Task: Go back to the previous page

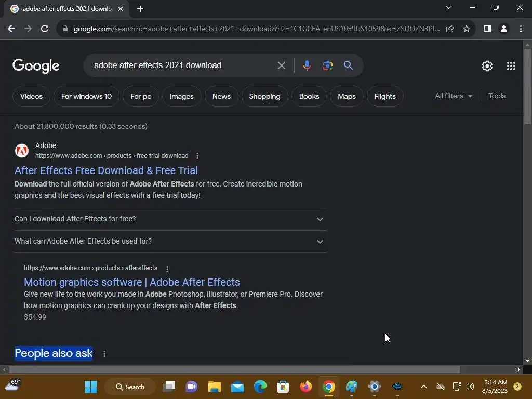Action: (x=11, y=29)
